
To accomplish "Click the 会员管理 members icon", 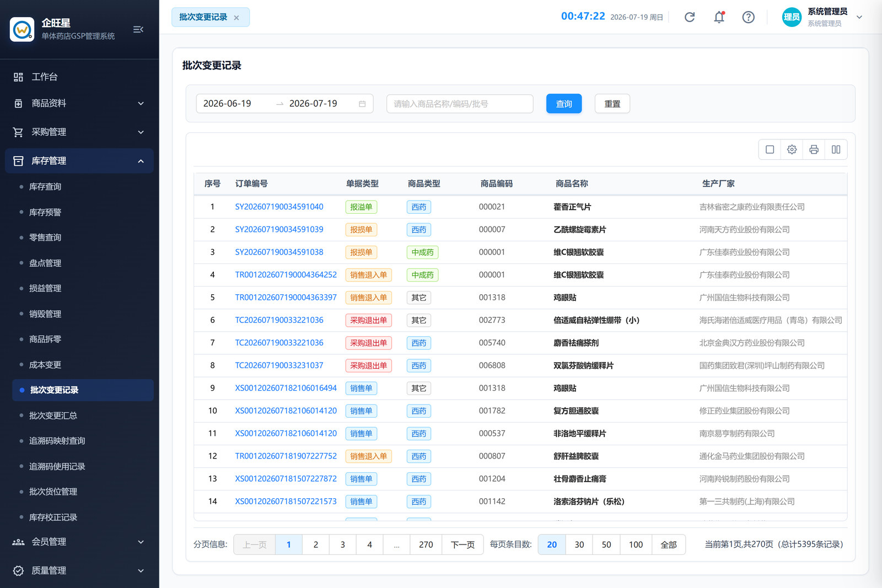I will pyautogui.click(x=18, y=542).
